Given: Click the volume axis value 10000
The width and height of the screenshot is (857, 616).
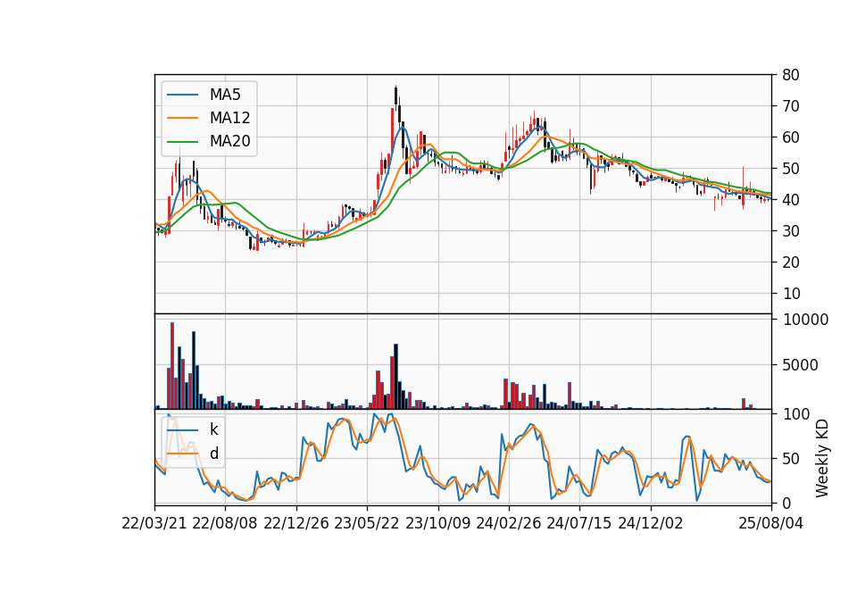Looking at the screenshot, I should coord(805,320).
